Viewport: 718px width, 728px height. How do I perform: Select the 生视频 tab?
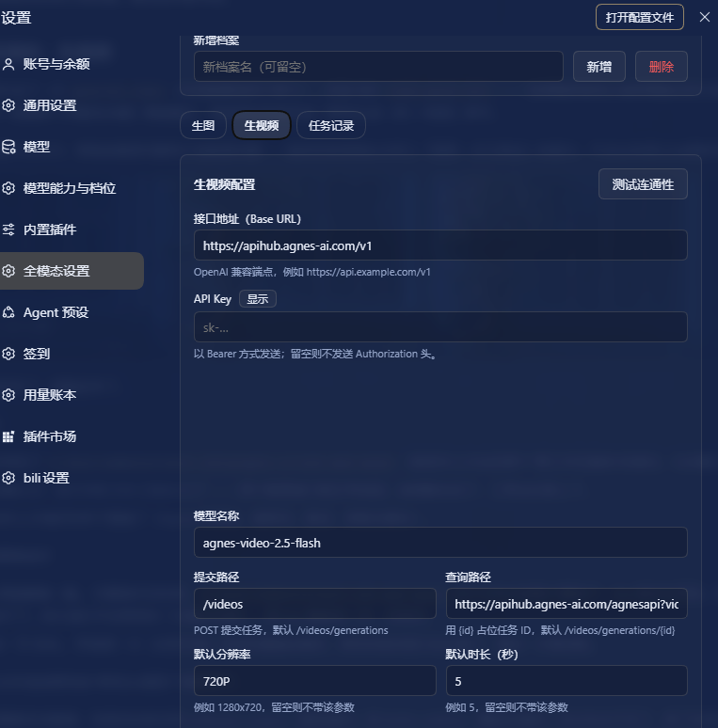(x=262, y=125)
